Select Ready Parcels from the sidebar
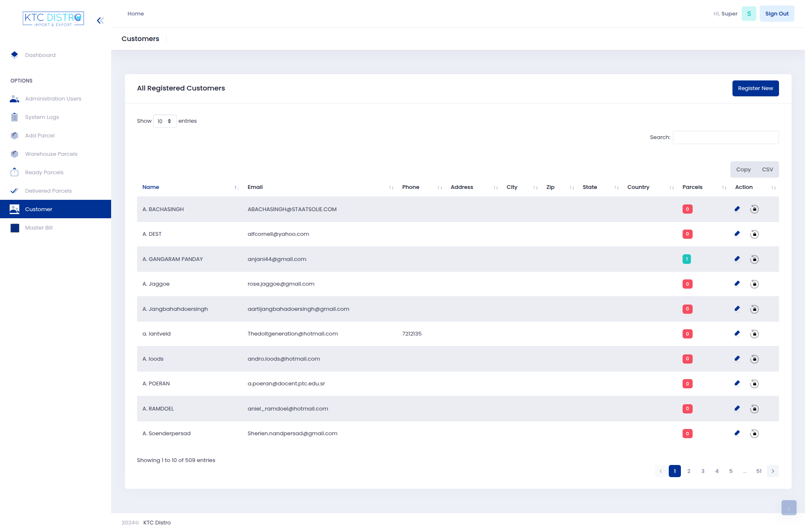Image resolution: width=805 pixels, height=532 pixels. click(44, 172)
